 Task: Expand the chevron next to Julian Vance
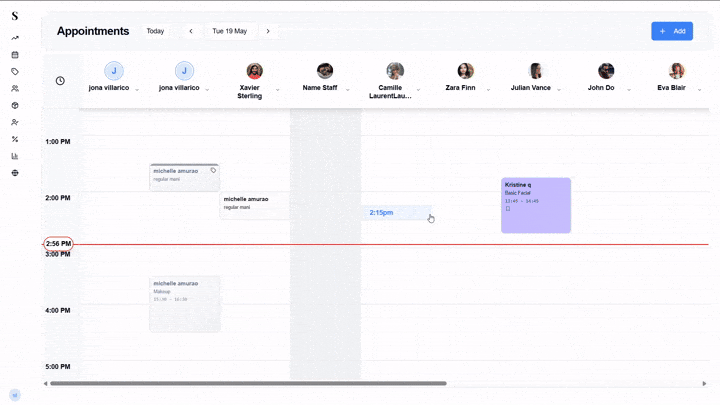pyautogui.click(x=559, y=90)
